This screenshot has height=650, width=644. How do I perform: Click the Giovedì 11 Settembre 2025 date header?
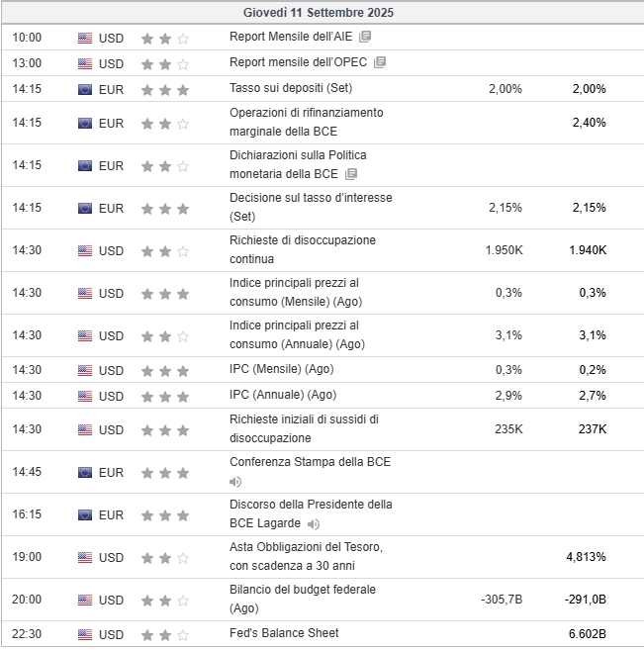tap(322, 13)
